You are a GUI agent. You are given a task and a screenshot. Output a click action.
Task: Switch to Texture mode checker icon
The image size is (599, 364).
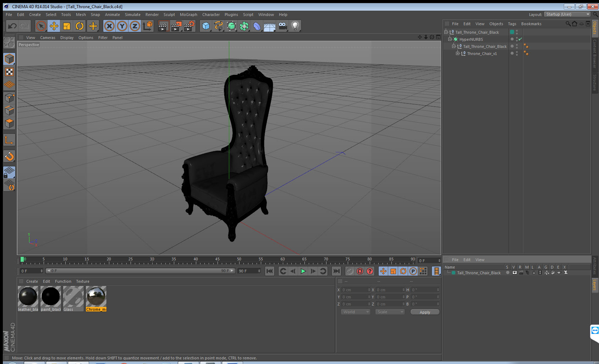pos(9,72)
